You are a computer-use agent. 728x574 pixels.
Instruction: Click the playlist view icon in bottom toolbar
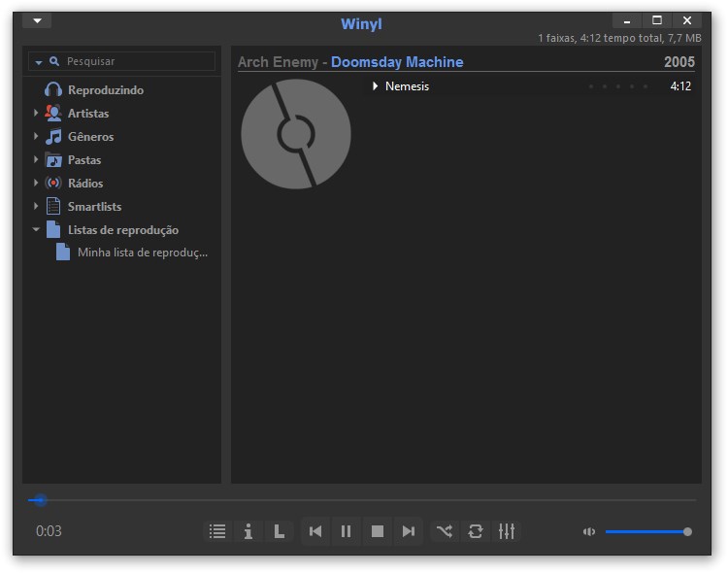coord(217,531)
